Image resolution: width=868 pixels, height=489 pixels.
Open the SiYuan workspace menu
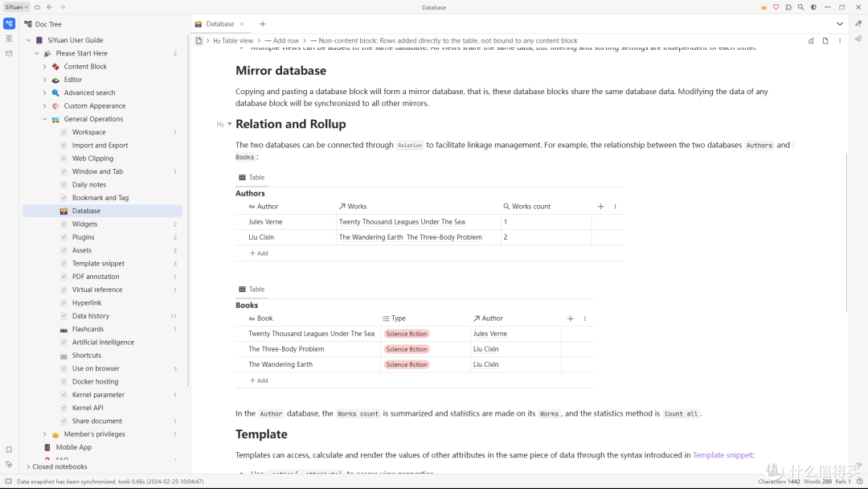17,7
